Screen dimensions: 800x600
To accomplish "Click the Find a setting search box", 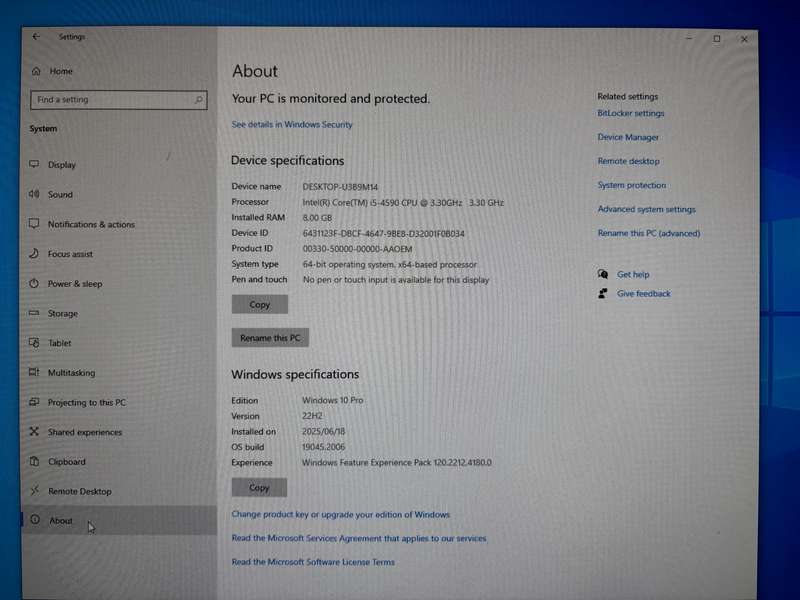I will 119,99.
